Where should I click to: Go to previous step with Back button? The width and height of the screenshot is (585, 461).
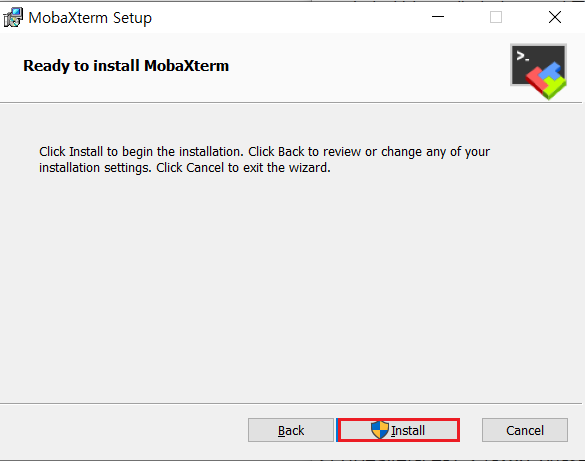(291, 430)
